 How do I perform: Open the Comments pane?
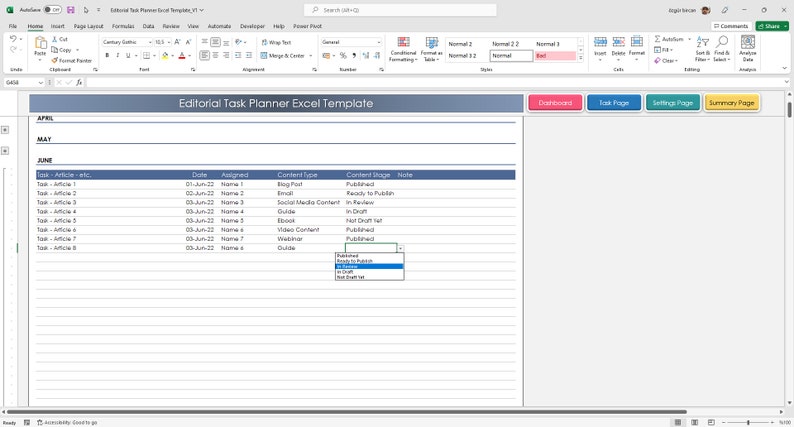pos(730,26)
